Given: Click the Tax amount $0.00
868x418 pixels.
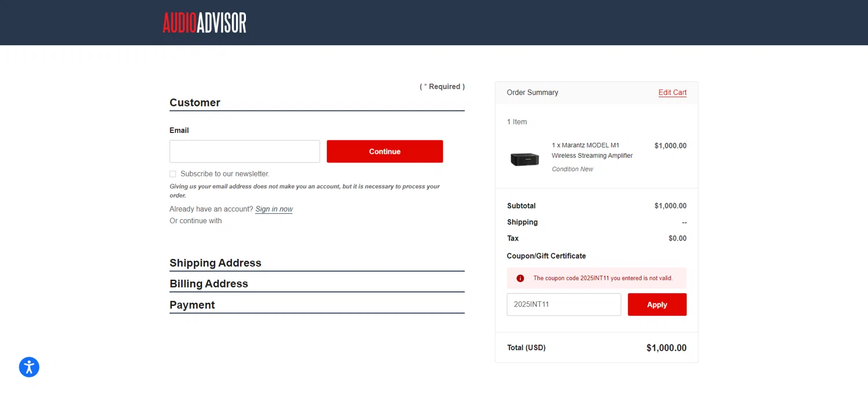Looking at the screenshot, I should click(678, 238).
